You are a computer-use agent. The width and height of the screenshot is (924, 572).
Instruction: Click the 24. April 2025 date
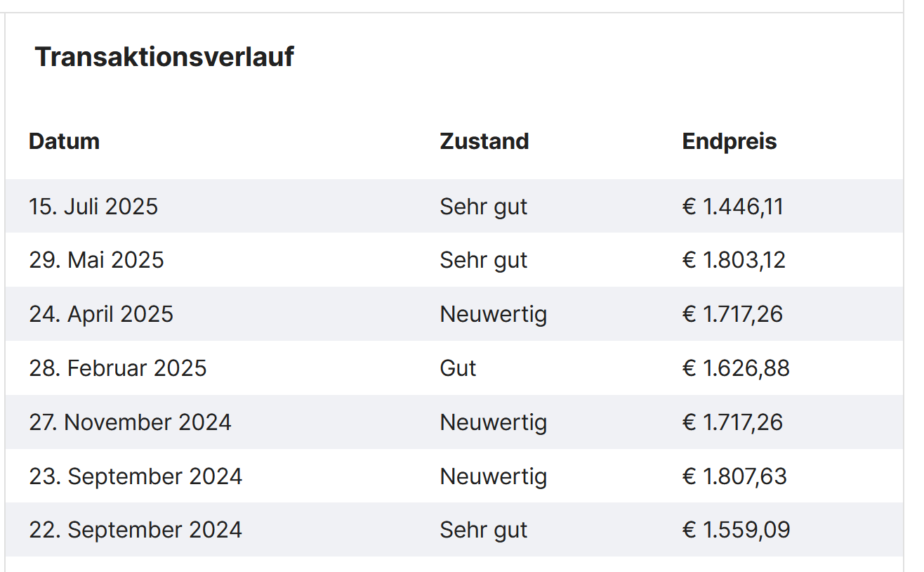tap(101, 314)
